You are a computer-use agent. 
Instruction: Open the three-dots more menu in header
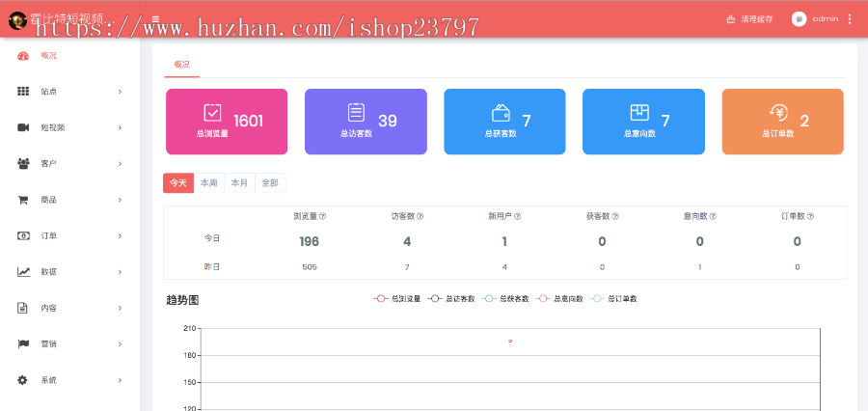point(850,19)
